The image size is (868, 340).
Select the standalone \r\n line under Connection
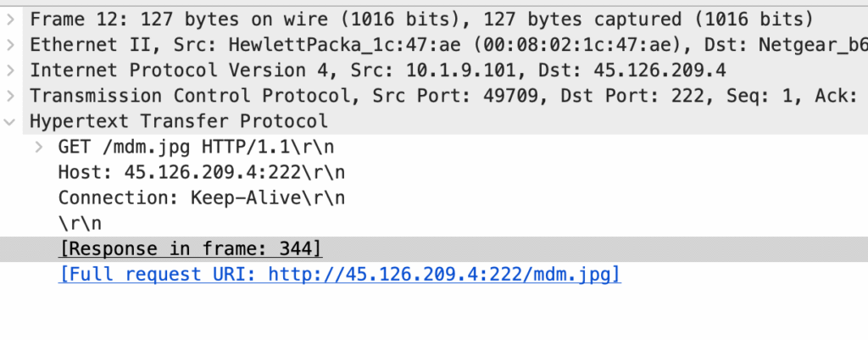(78, 223)
